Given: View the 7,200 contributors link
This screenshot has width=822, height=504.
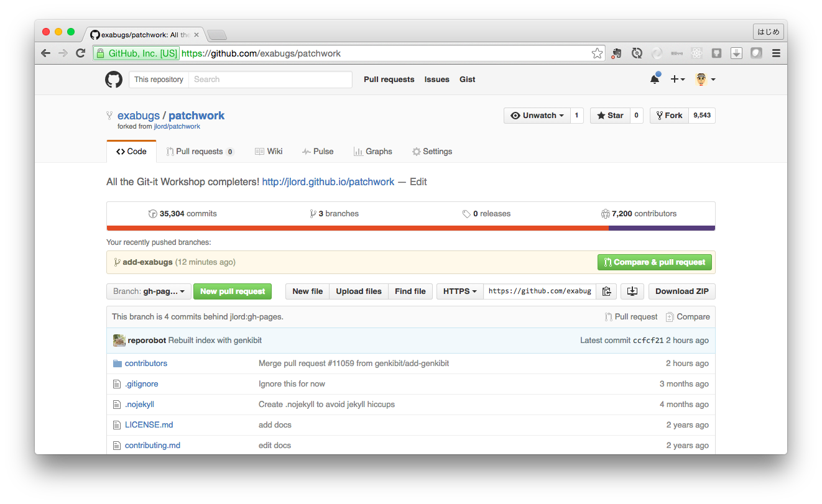Looking at the screenshot, I should tap(639, 214).
